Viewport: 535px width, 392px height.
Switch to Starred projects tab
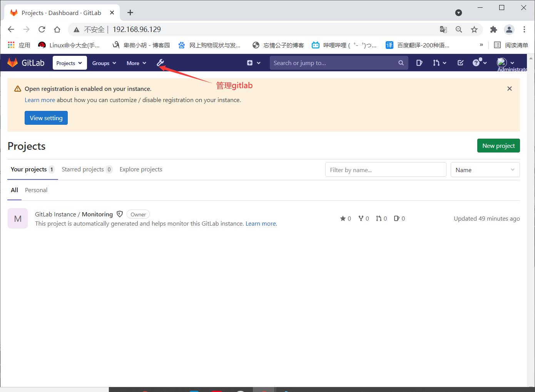click(x=87, y=169)
